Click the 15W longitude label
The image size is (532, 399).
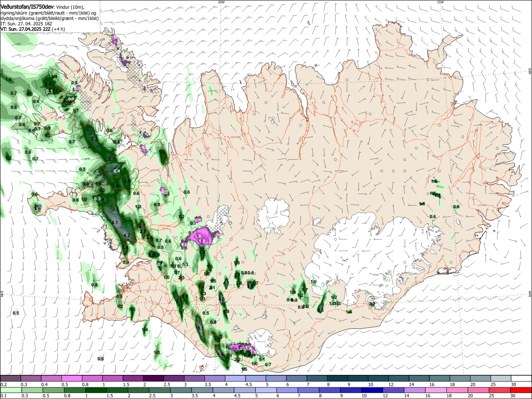[440, 2]
